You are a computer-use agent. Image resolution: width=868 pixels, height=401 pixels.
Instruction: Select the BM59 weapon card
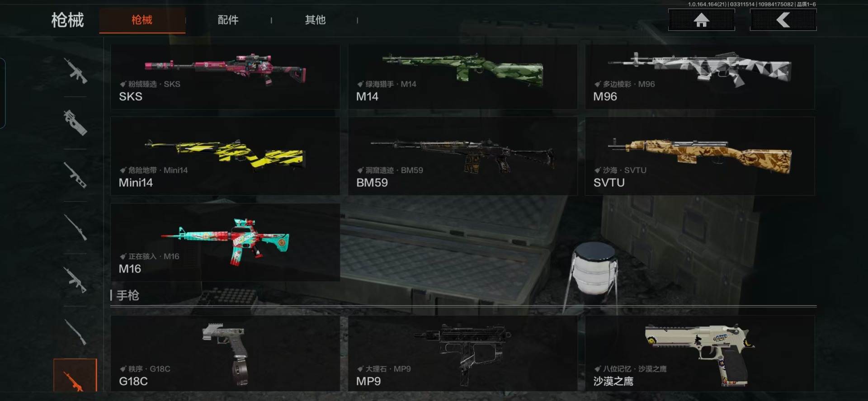(x=462, y=156)
